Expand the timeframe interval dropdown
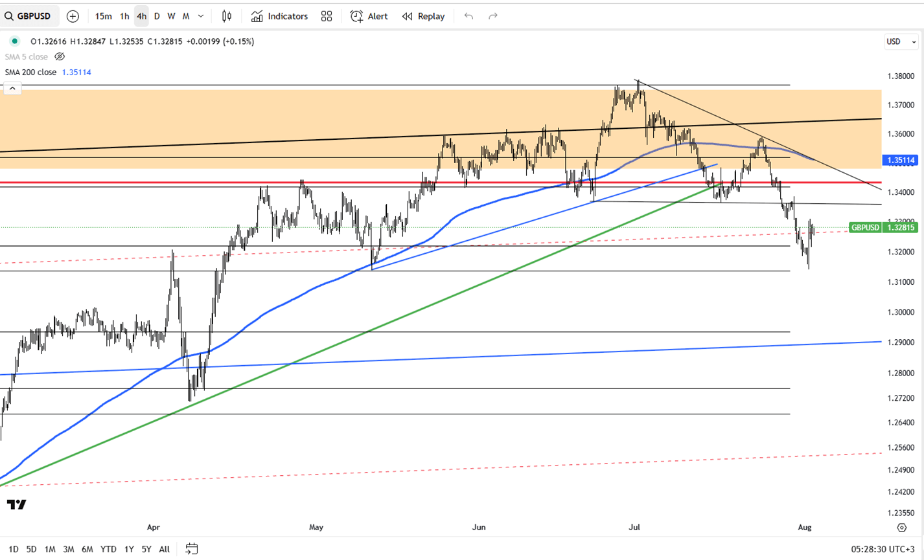 (x=201, y=16)
